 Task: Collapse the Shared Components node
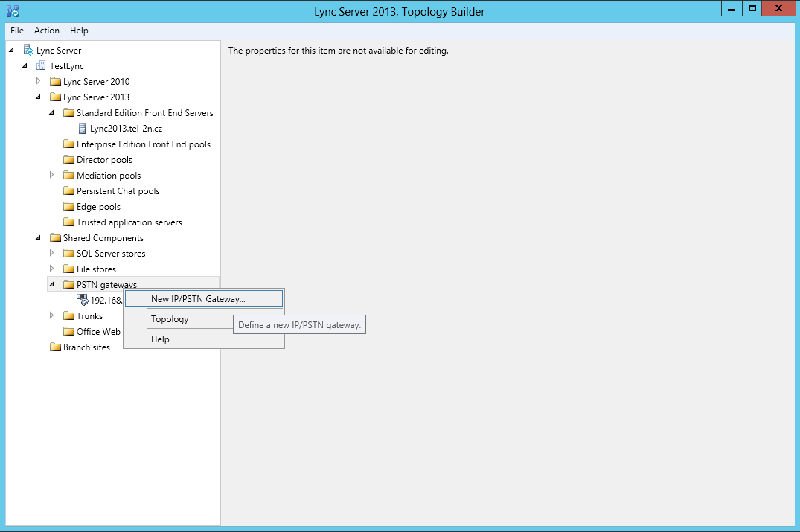pyautogui.click(x=39, y=238)
